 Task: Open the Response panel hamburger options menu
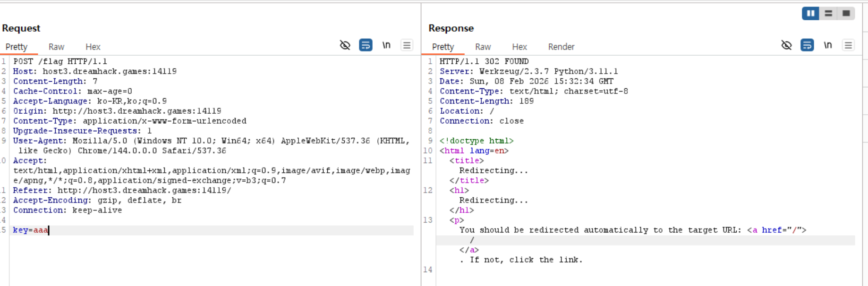tap(848, 45)
